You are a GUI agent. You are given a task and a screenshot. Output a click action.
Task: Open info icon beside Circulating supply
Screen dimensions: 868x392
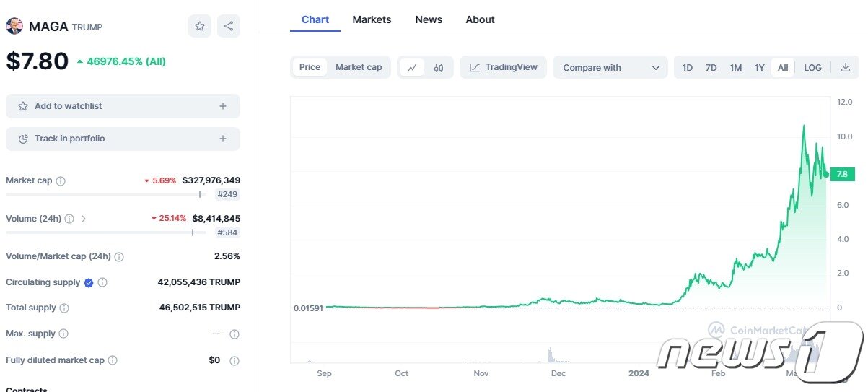point(102,283)
